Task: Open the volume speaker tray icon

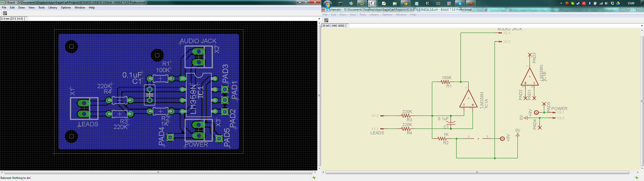Action: (606, 4)
